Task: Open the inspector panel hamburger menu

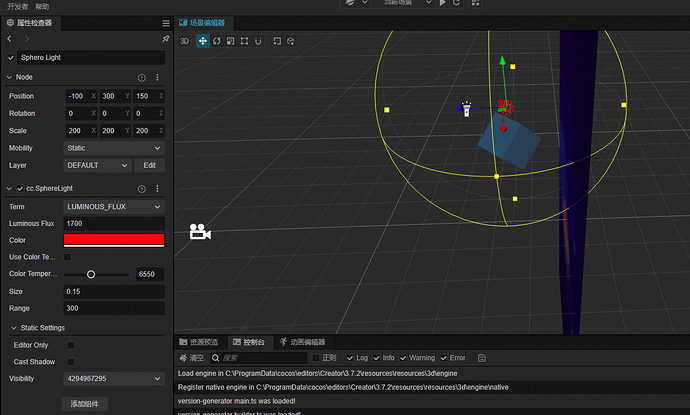Action: point(165,22)
